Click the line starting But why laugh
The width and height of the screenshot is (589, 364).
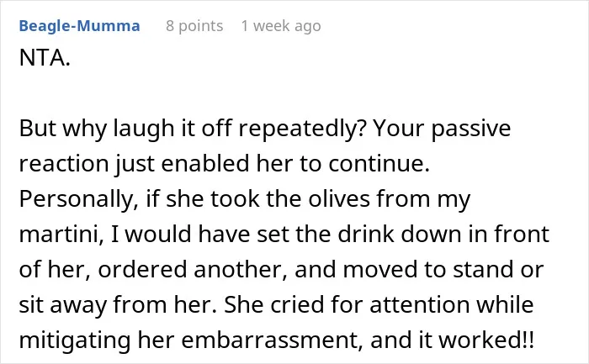[265, 129]
